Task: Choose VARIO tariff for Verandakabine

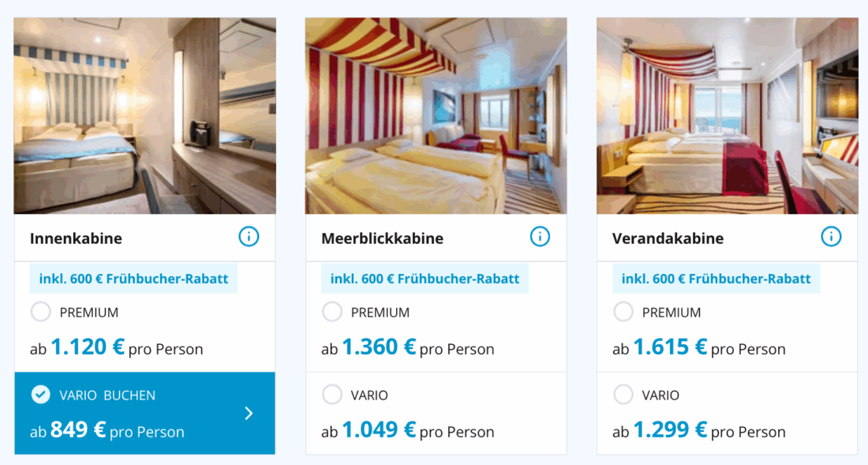Action: pos(623,395)
